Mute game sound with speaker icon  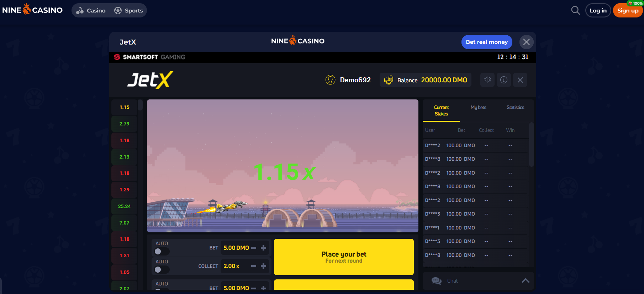pyautogui.click(x=487, y=80)
